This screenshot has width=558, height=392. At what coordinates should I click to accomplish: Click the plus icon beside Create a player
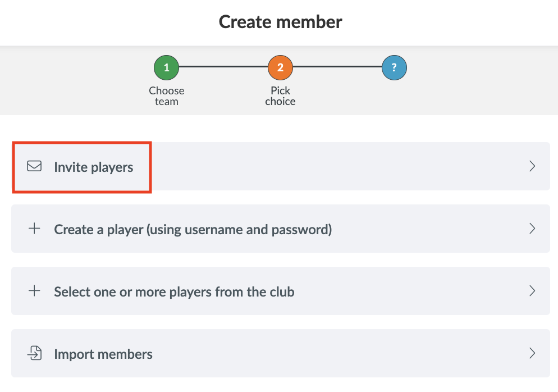tap(34, 229)
